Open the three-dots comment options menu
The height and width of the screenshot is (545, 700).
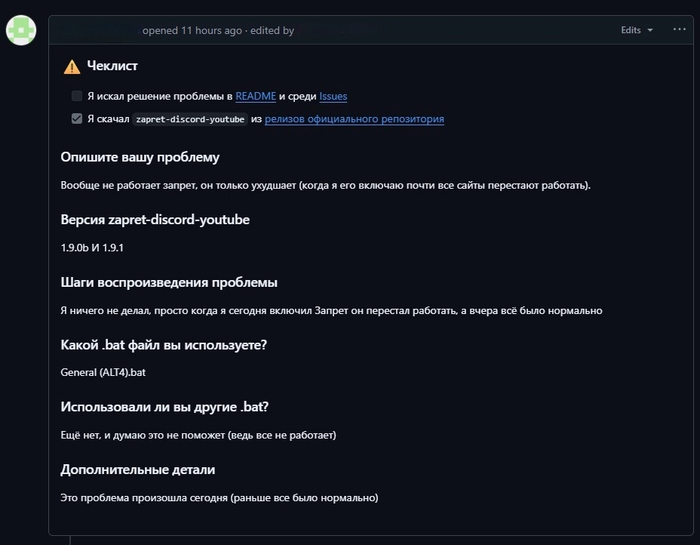click(679, 30)
